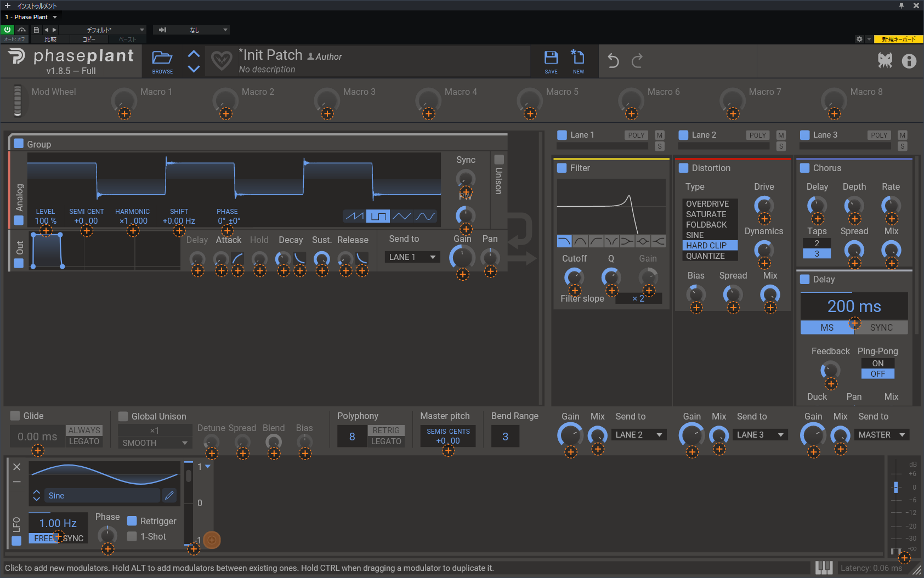Click the host 比較 compare button
This screenshot has width=924, height=578.
(50, 39)
